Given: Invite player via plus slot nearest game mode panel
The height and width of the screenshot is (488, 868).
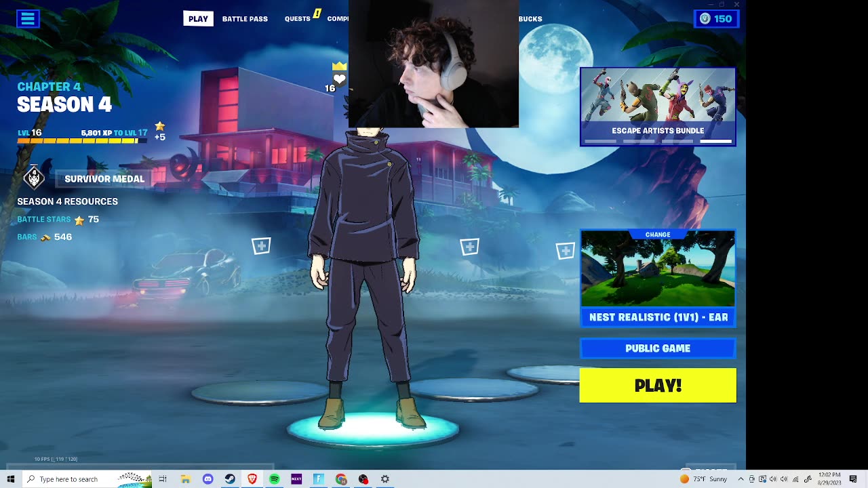Looking at the screenshot, I should (x=566, y=251).
